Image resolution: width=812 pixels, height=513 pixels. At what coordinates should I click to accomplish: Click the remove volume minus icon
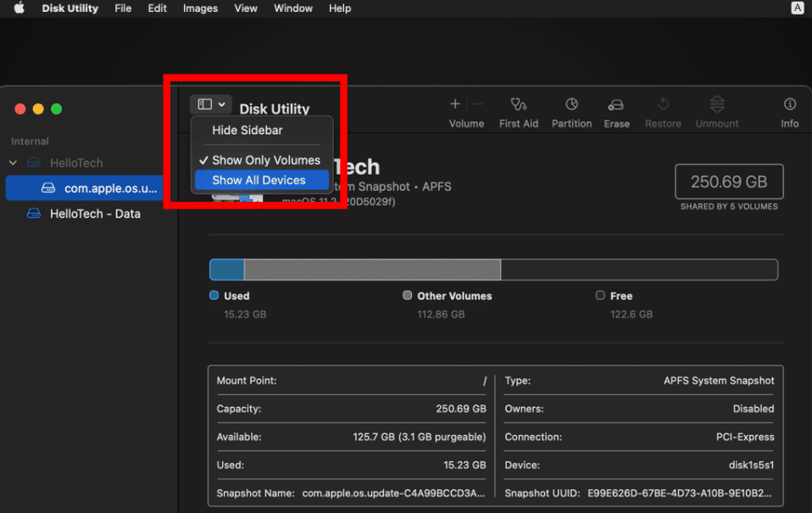click(x=478, y=104)
